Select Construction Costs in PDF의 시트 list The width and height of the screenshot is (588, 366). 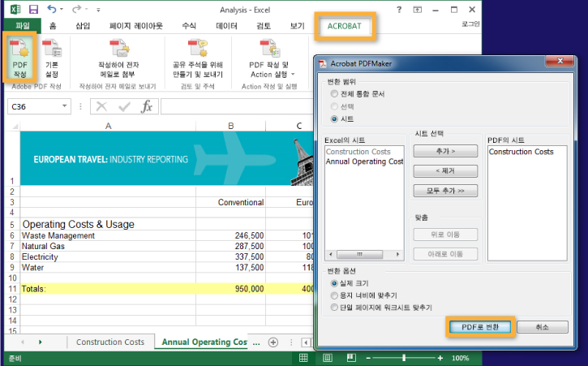pos(521,152)
